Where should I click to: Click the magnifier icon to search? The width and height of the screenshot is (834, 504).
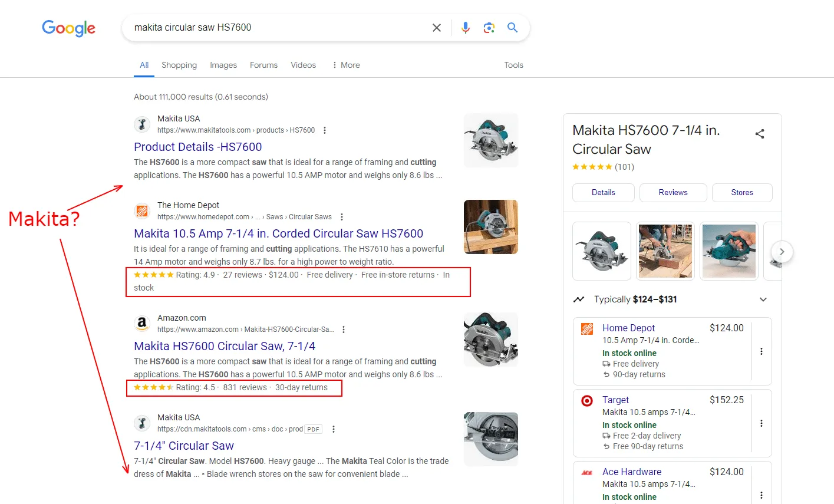click(x=512, y=27)
